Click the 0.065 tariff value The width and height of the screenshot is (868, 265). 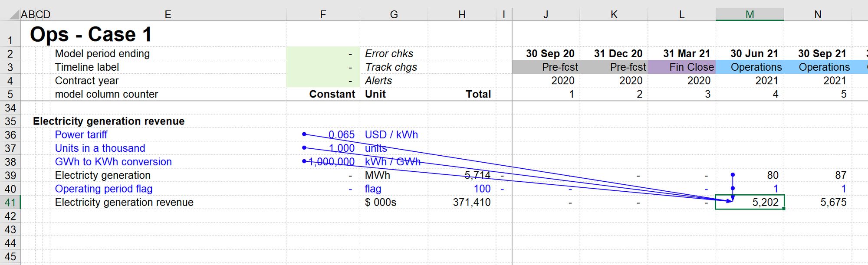(341, 135)
